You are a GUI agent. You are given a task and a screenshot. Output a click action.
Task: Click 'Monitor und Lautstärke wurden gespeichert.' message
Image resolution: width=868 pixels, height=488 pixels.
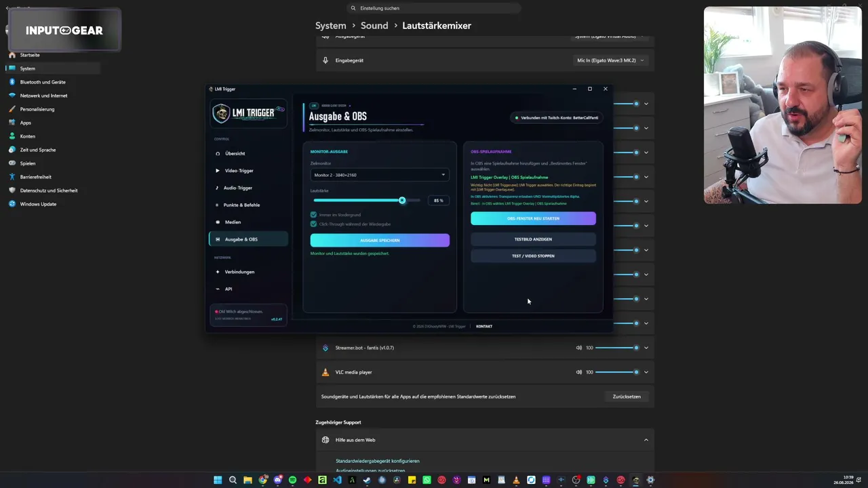pyautogui.click(x=349, y=253)
